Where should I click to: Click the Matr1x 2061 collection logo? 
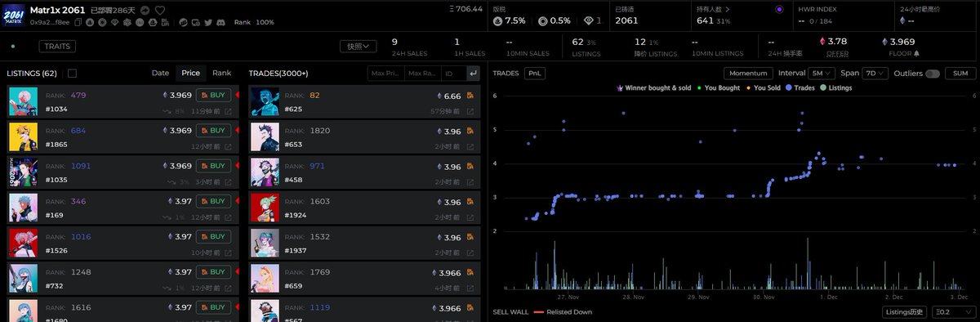click(x=14, y=15)
